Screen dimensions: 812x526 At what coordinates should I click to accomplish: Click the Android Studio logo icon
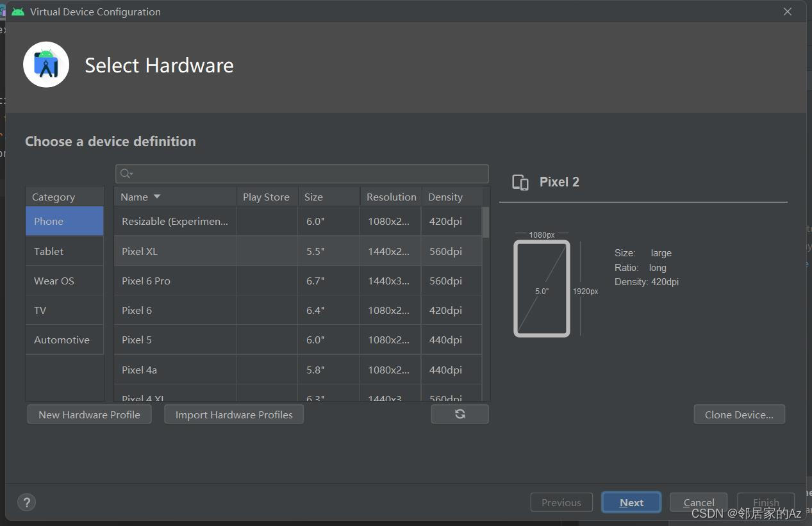pyautogui.click(x=46, y=65)
